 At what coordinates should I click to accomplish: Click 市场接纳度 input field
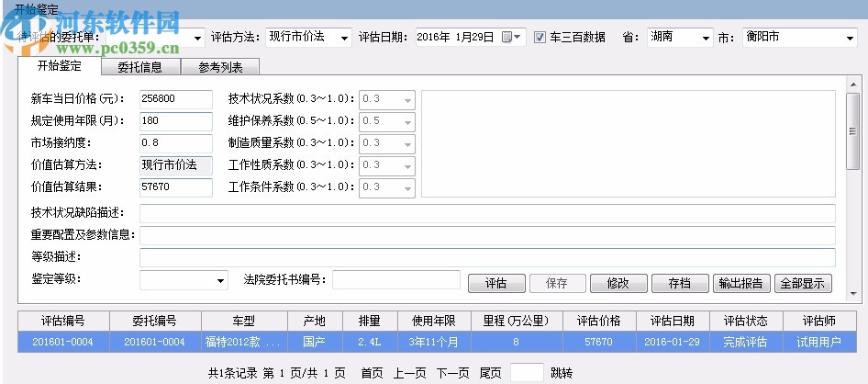(176, 143)
